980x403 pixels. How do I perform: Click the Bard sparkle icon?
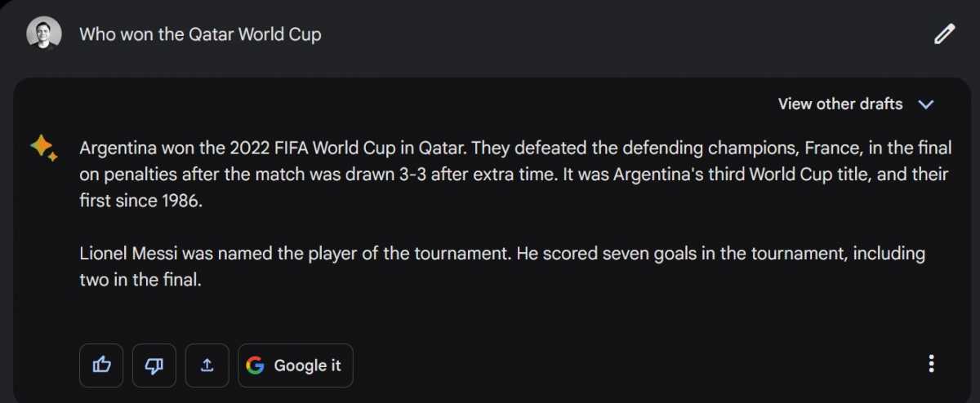point(43,147)
